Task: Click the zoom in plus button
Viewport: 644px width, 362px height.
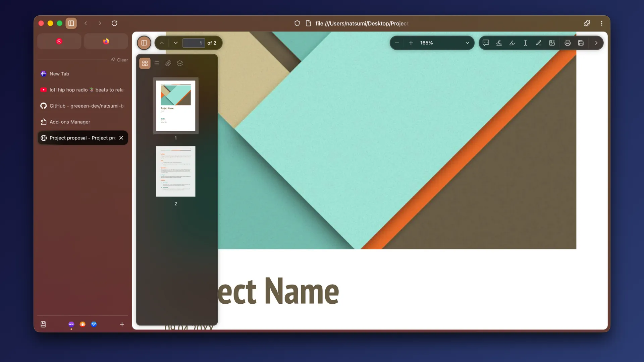Action: tap(411, 43)
